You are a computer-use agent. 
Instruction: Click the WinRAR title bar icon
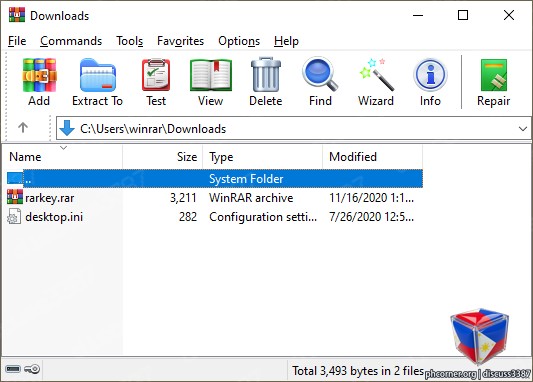click(17, 15)
